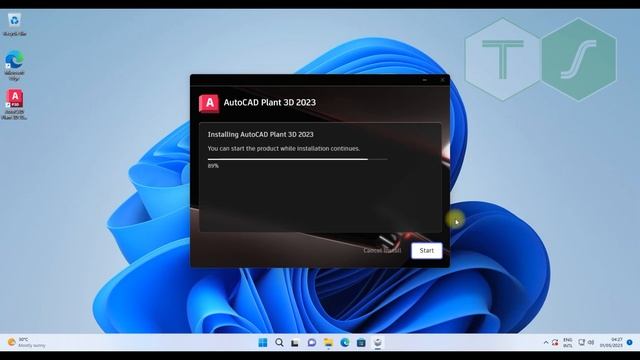This screenshot has height=360, width=640.
Task: Launch Microsoft Edge from the taskbar
Action: [x=345, y=342]
